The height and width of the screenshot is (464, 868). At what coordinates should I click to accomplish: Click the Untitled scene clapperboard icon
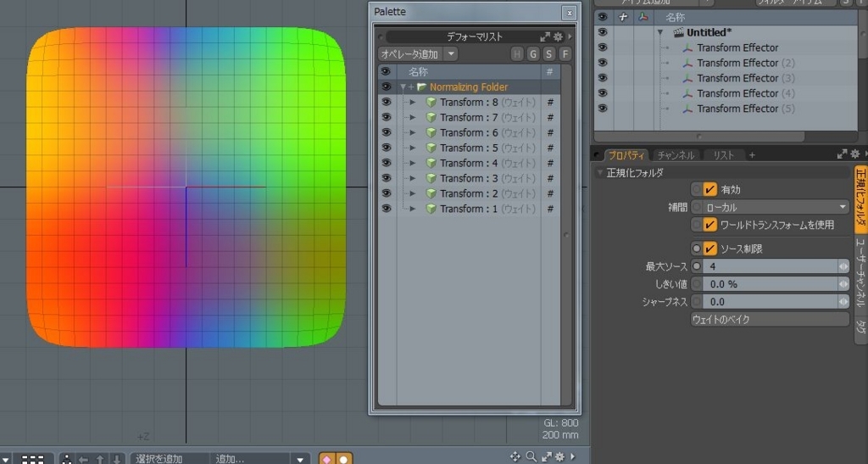click(678, 33)
